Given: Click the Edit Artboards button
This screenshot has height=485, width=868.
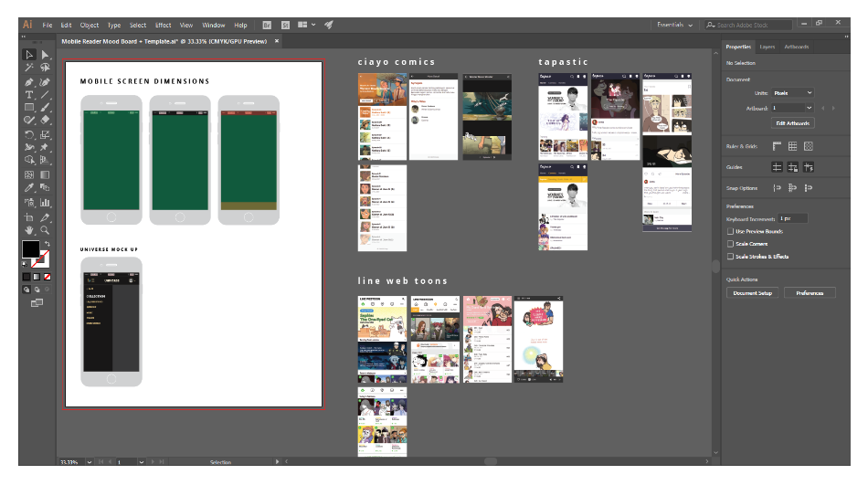Looking at the screenshot, I should tap(792, 123).
